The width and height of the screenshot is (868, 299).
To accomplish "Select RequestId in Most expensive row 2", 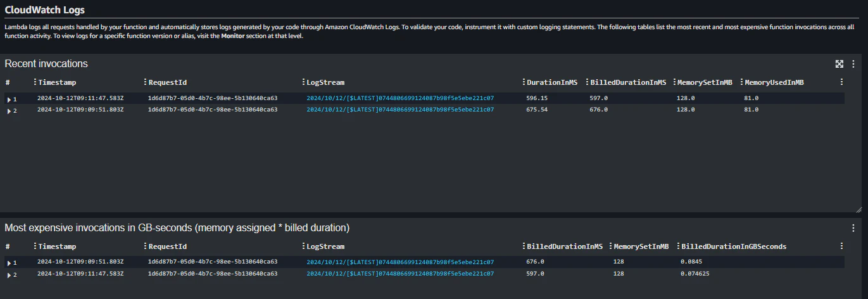I will pyautogui.click(x=212, y=274).
